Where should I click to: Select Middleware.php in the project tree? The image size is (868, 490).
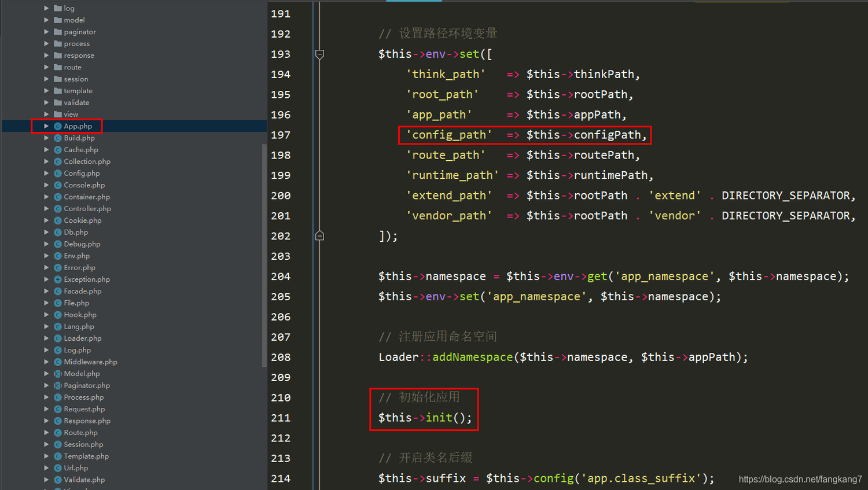[x=90, y=362]
